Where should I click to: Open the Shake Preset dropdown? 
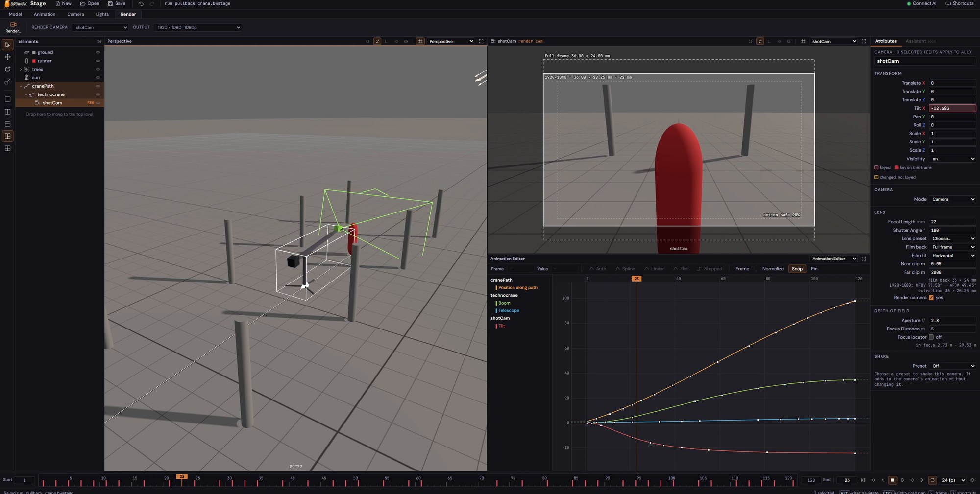952,366
